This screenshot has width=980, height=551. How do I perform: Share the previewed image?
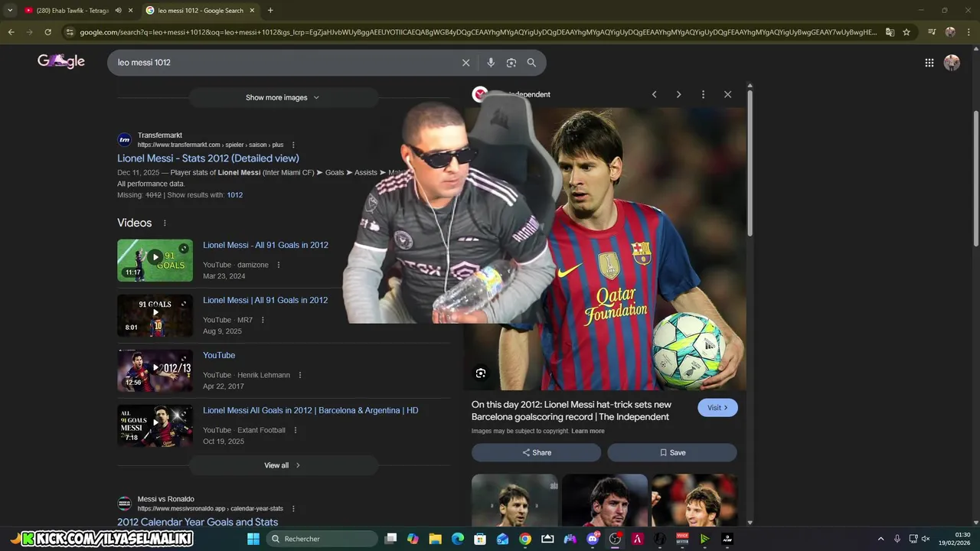point(536,452)
